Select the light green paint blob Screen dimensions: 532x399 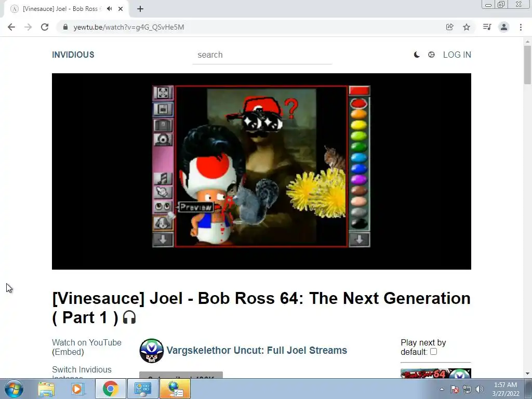click(x=358, y=136)
